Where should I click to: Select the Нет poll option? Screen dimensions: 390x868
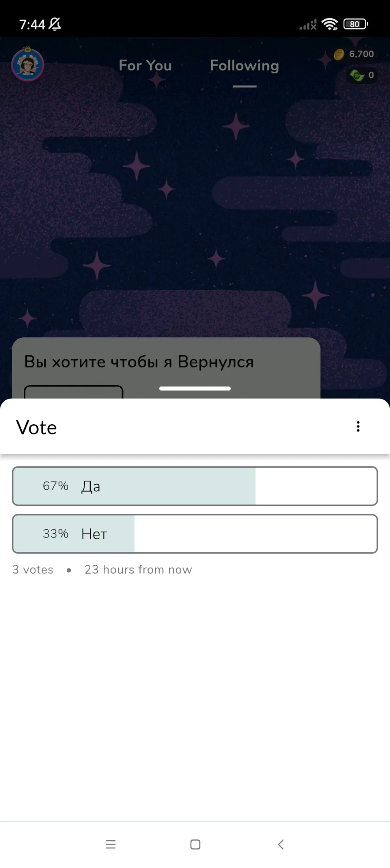[x=195, y=534]
